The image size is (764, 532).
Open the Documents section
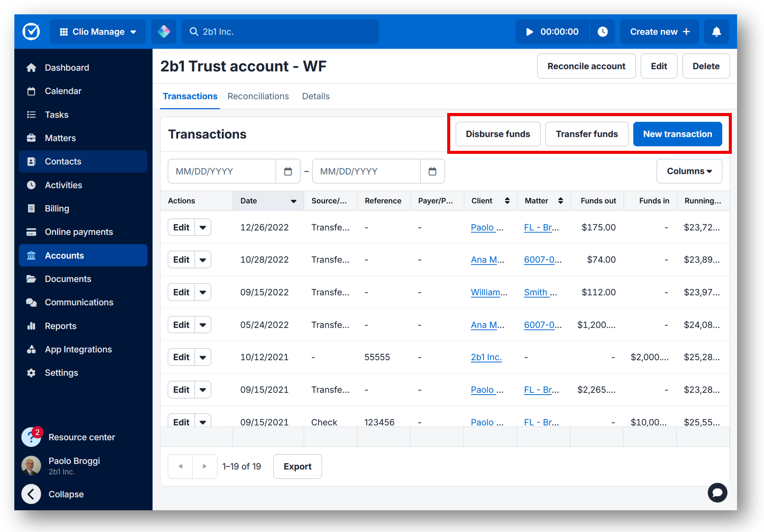tap(68, 279)
